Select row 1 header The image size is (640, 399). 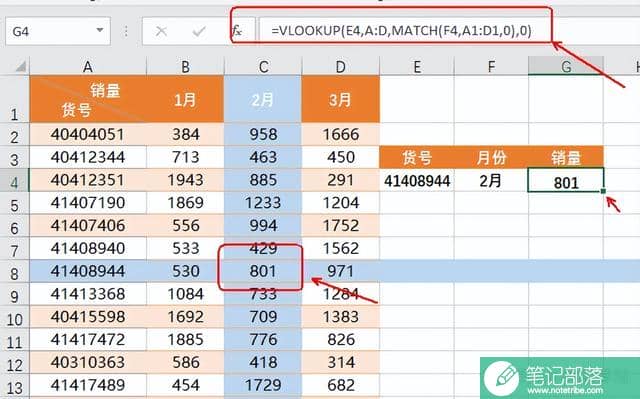tap(15, 99)
